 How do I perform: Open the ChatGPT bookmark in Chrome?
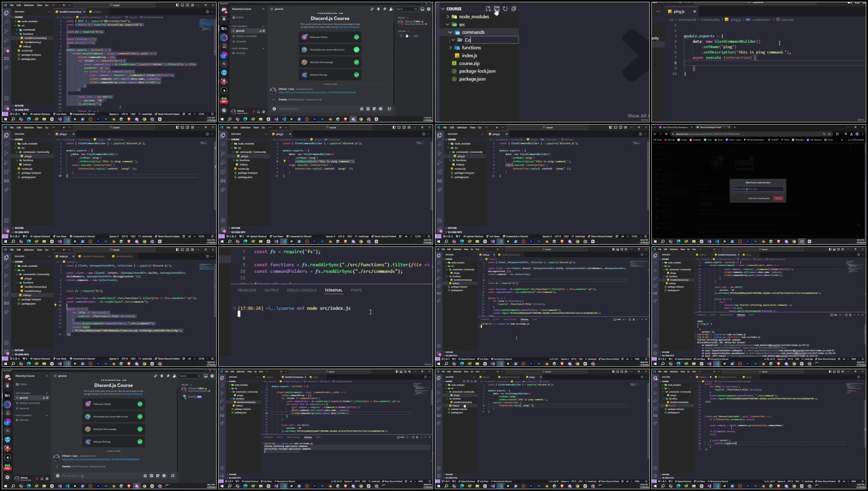[x=774, y=140]
